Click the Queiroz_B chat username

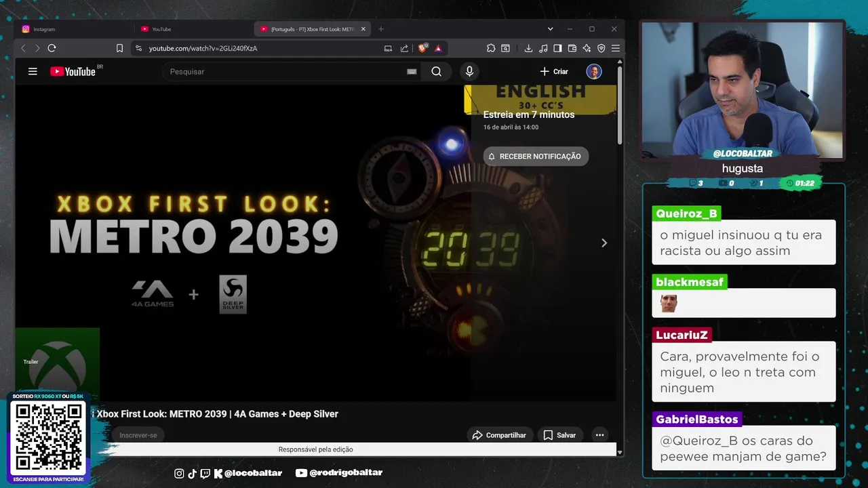coord(686,213)
